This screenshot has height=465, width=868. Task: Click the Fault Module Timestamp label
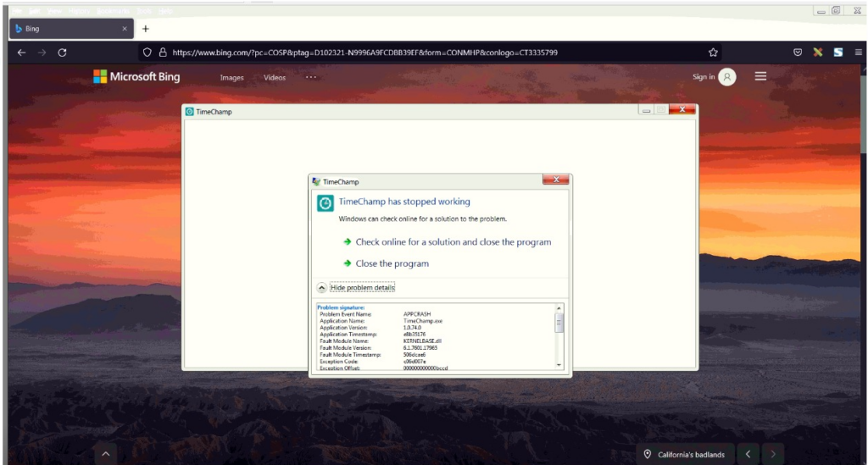350,354
